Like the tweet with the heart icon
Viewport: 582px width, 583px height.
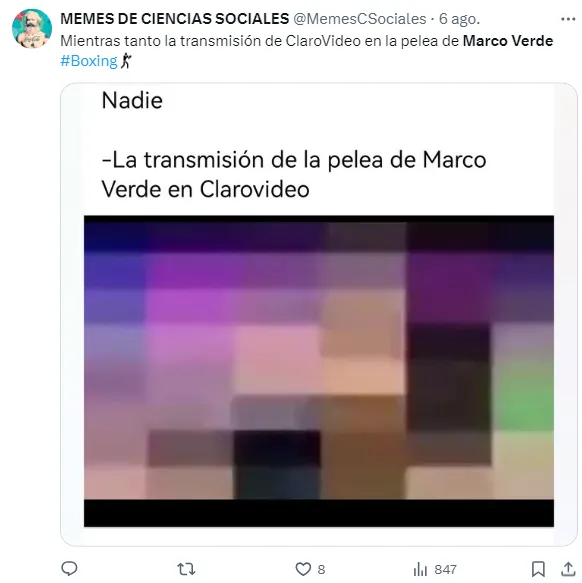pos(303,569)
